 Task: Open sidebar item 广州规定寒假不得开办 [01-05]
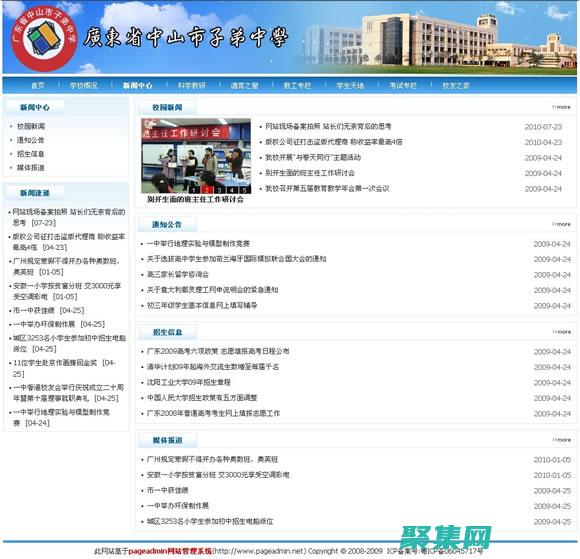(67, 266)
